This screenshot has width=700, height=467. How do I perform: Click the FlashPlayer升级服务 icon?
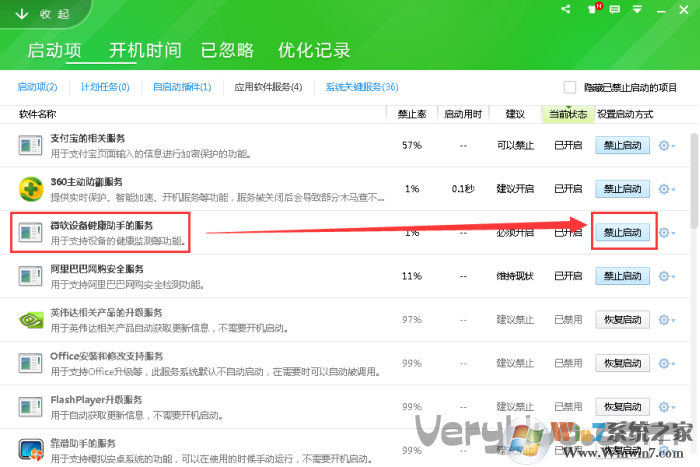pos(30,407)
